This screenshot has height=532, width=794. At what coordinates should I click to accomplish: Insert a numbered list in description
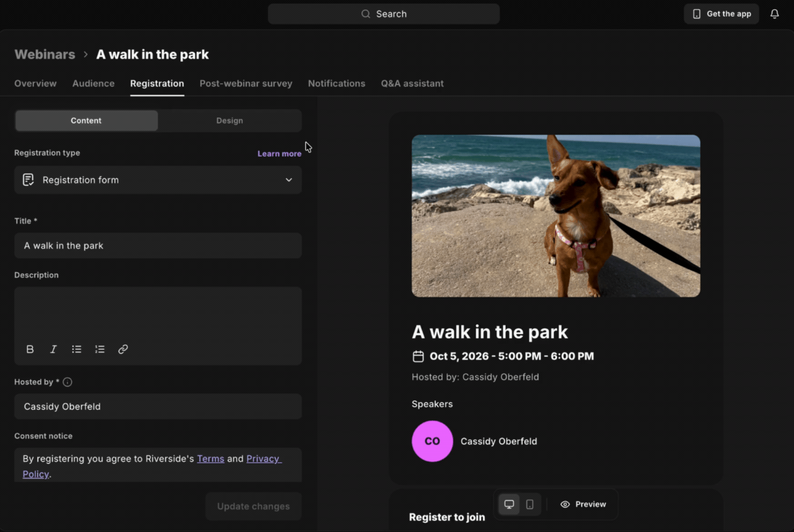click(x=100, y=349)
